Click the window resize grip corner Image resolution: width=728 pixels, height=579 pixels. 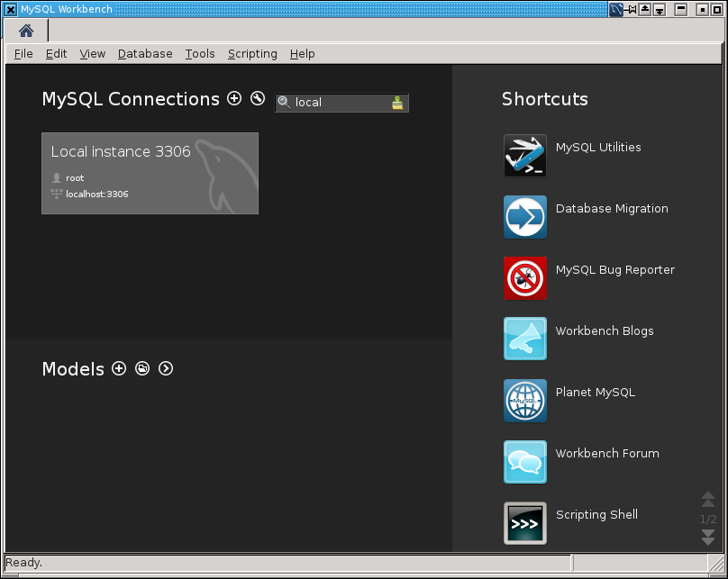click(715, 563)
